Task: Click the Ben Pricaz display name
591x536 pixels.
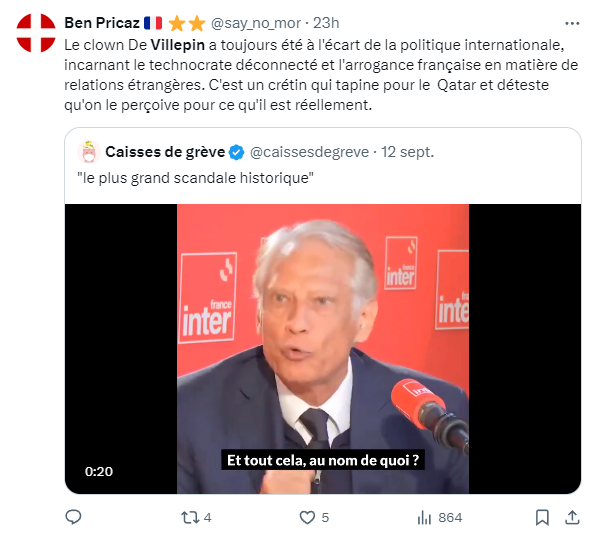Action: pyautogui.click(x=102, y=23)
